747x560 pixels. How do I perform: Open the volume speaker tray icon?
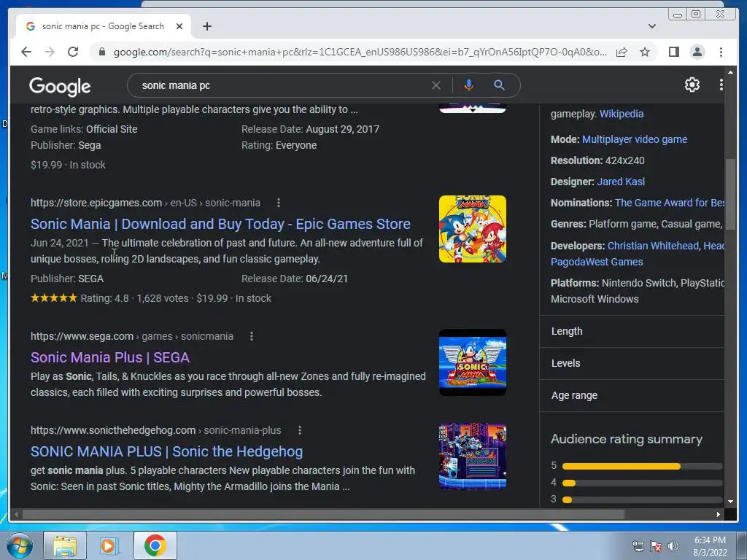tap(673, 546)
